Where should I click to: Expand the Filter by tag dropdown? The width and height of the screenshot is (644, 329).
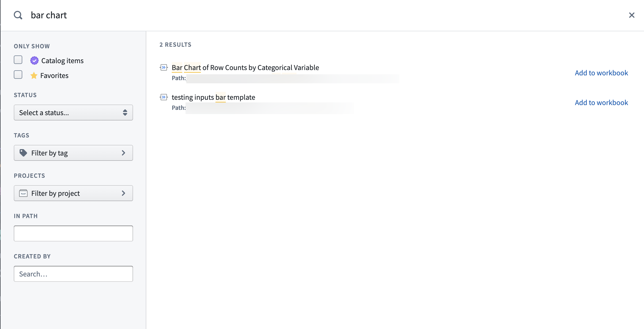tap(73, 153)
